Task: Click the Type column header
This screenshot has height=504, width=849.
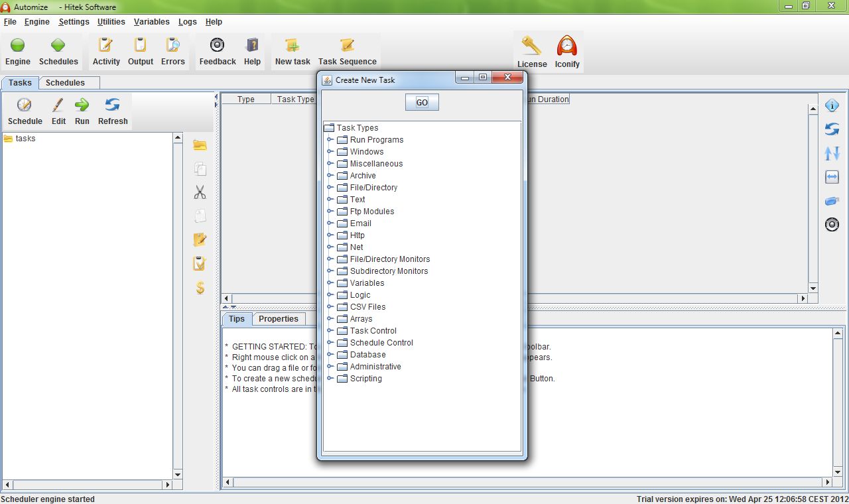Action: (246, 99)
